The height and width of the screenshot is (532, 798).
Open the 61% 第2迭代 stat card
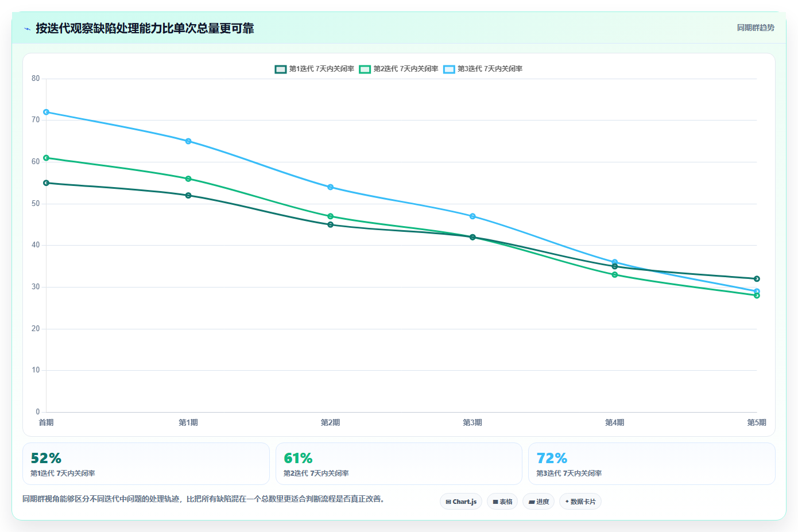pos(399,464)
